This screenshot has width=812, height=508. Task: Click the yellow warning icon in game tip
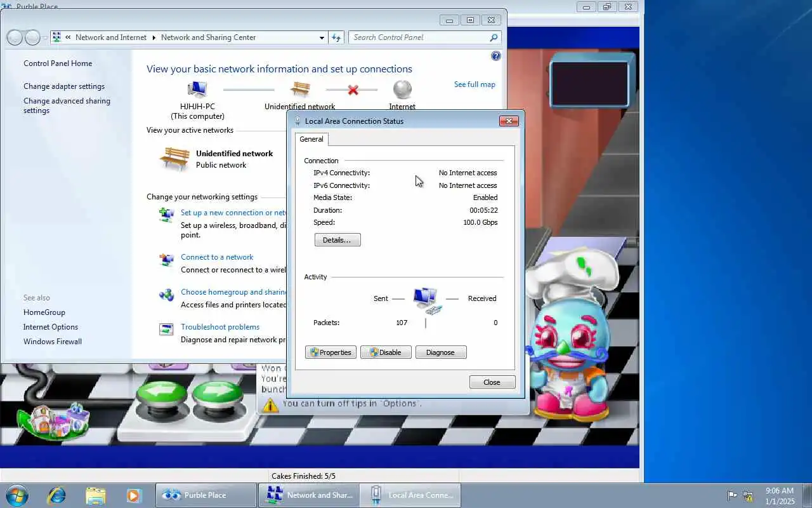pos(270,404)
